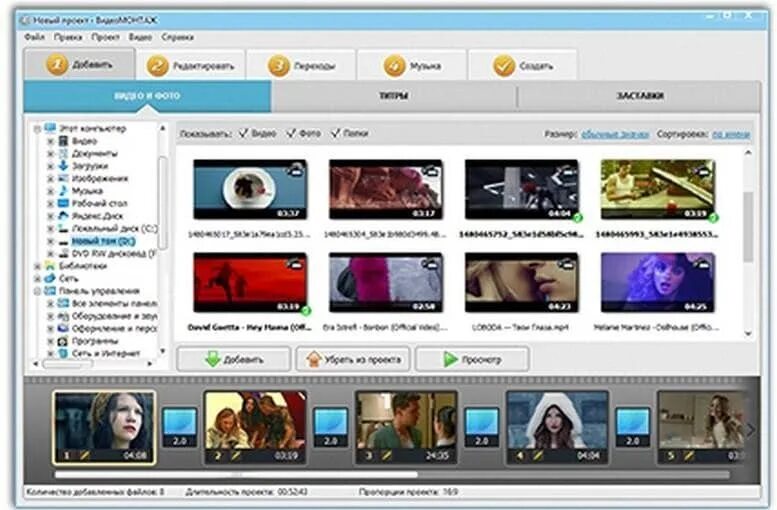The width and height of the screenshot is (777, 510).
Task: Expand the Библиотеки tree node
Action: 37,266
